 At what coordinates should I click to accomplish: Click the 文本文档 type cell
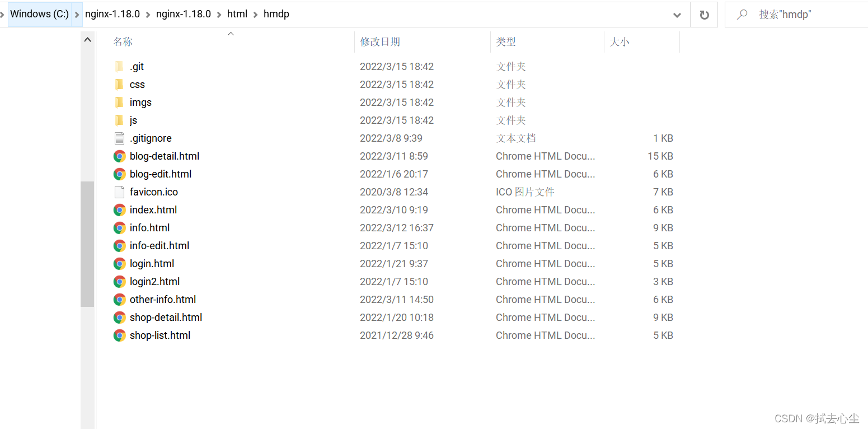click(x=516, y=138)
